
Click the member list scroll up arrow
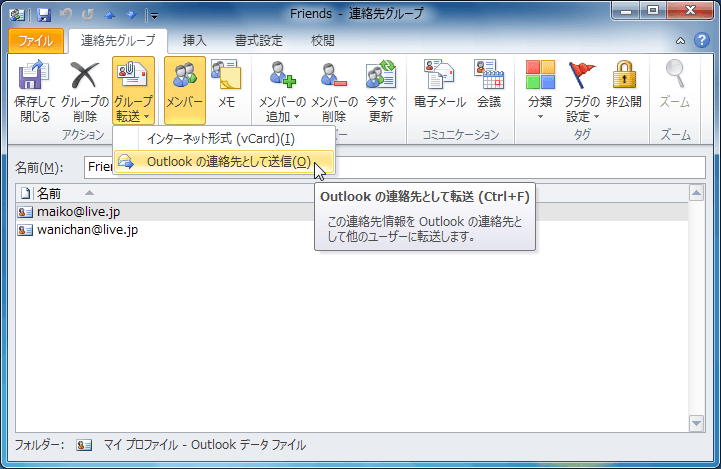[697, 193]
